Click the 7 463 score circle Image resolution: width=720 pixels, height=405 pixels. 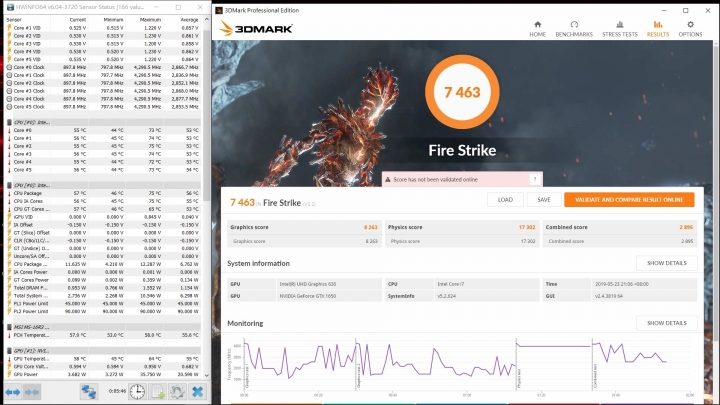(x=462, y=92)
